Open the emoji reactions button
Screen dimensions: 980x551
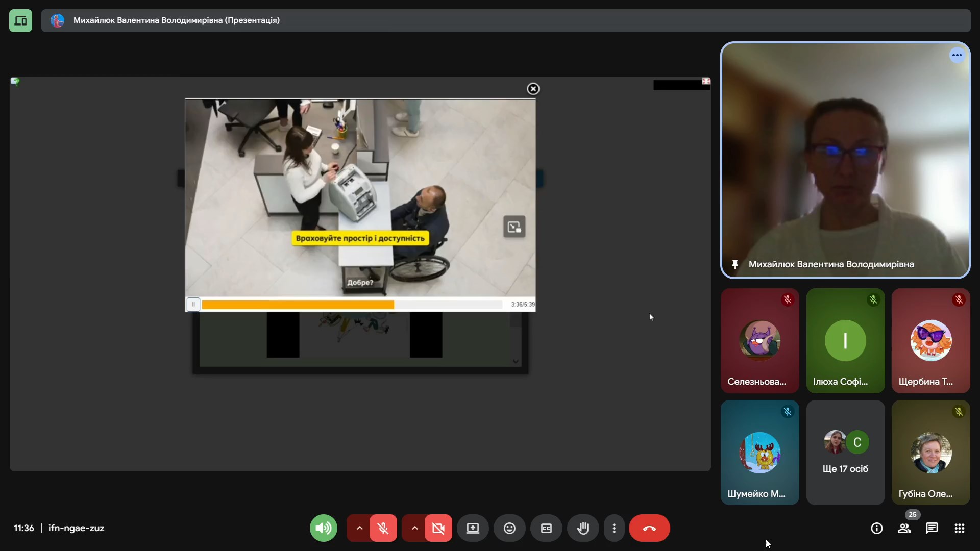pos(509,529)
